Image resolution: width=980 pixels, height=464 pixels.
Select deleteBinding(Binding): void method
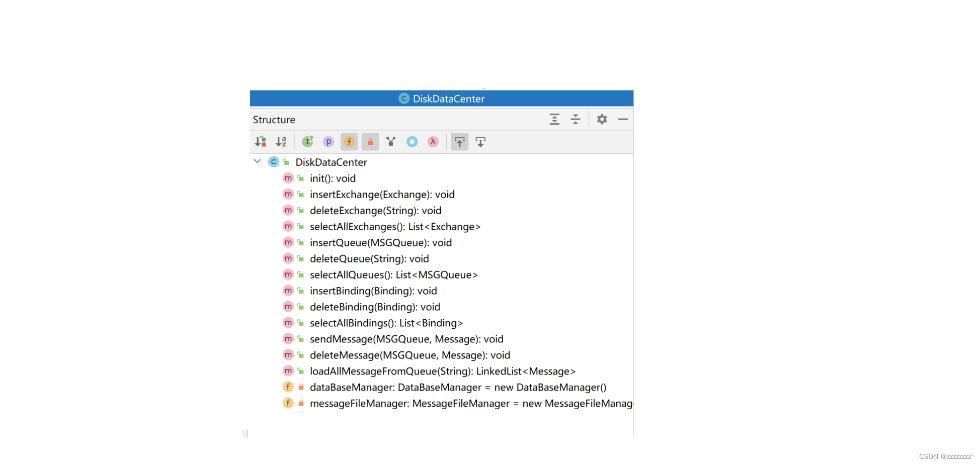point(375,307)
